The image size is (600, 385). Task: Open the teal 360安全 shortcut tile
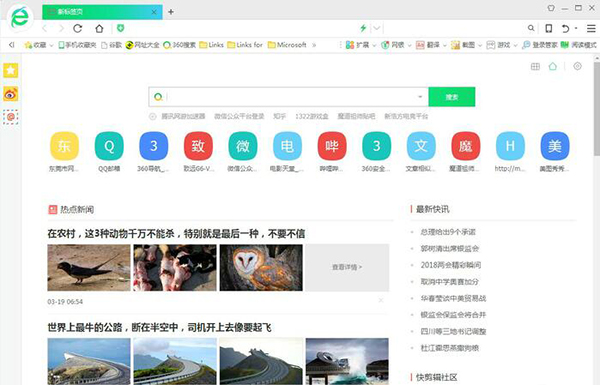tap(377, 146)
